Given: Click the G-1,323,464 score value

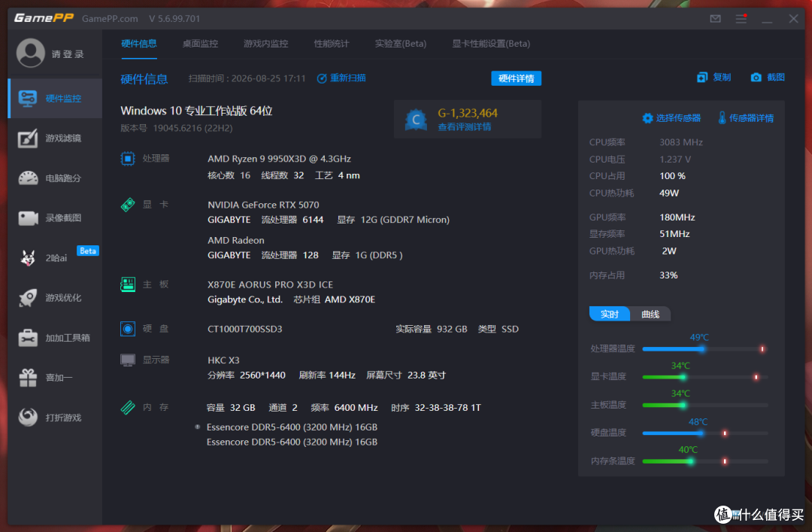Looking at the screenshot, I should coord(468,113).
